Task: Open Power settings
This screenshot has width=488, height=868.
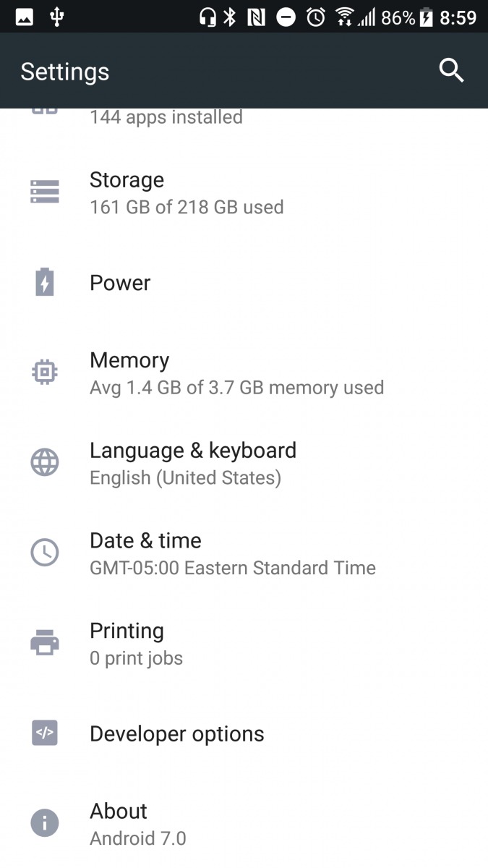Action: (120, 283)
